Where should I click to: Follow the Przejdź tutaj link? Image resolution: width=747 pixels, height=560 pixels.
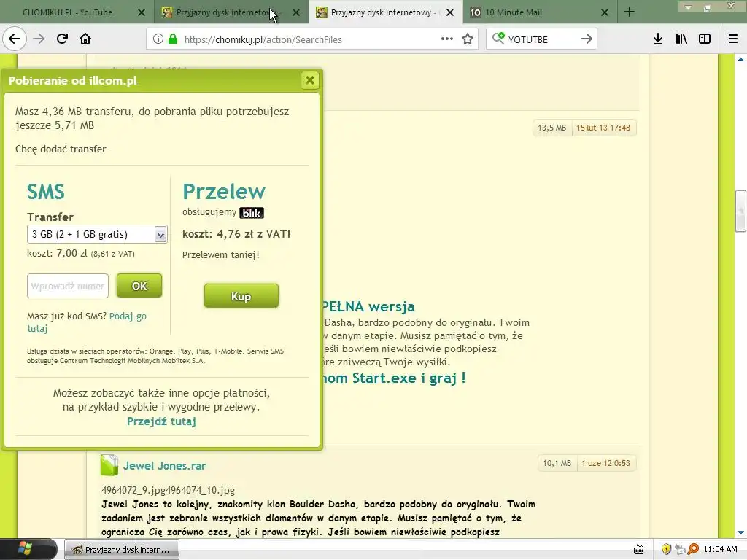pyautogui.click(x=161, y=421)
